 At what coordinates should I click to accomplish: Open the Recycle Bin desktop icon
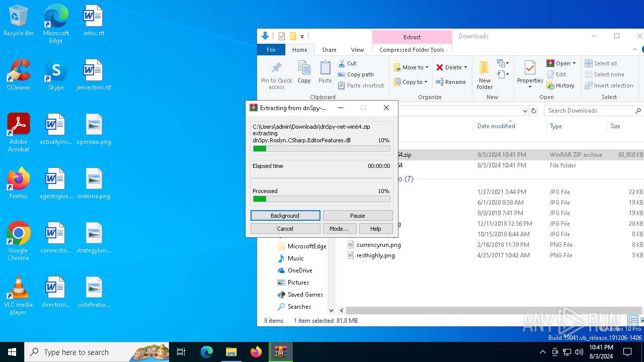pyautogui.click(x=19, y=22)
